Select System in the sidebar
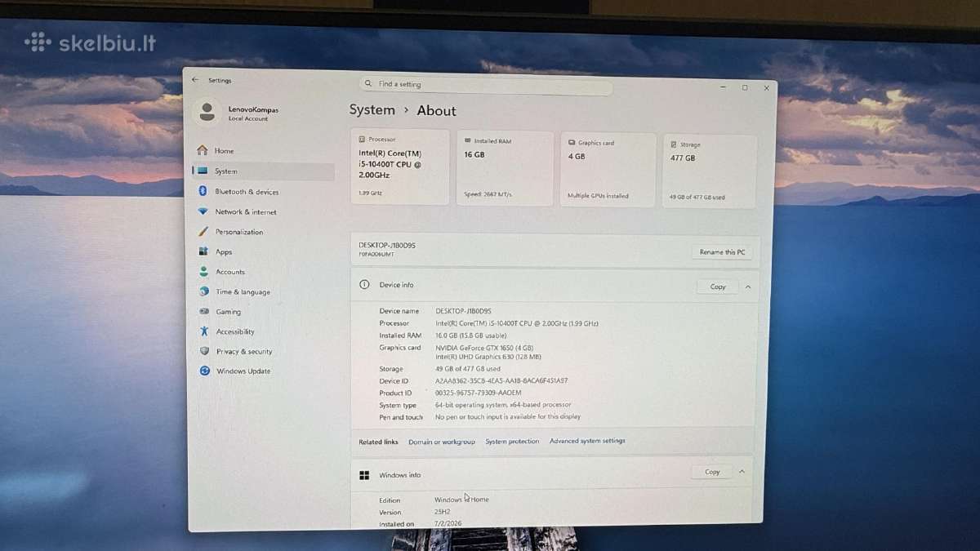 tap(263, 171)
